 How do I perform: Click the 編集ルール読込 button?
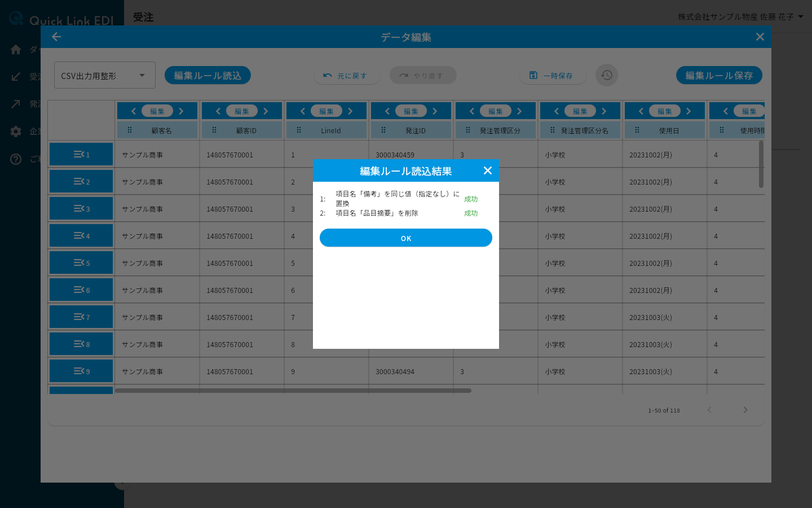[208, 75]
